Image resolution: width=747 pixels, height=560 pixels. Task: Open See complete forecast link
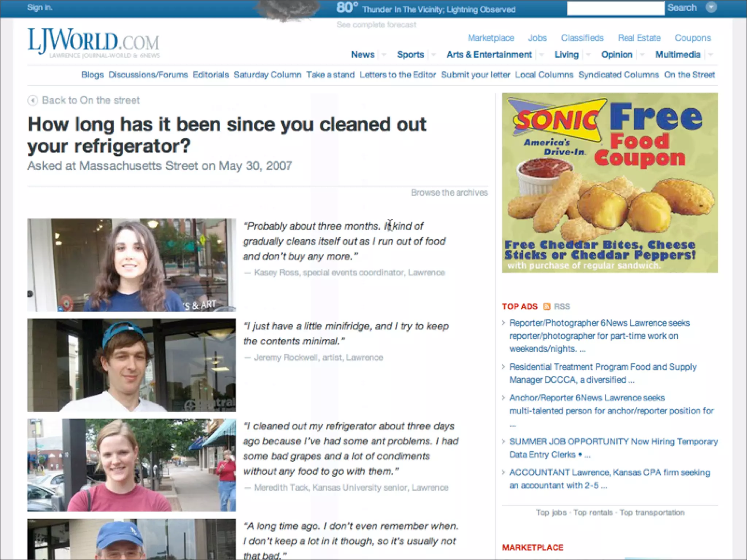tap(376, 25)
